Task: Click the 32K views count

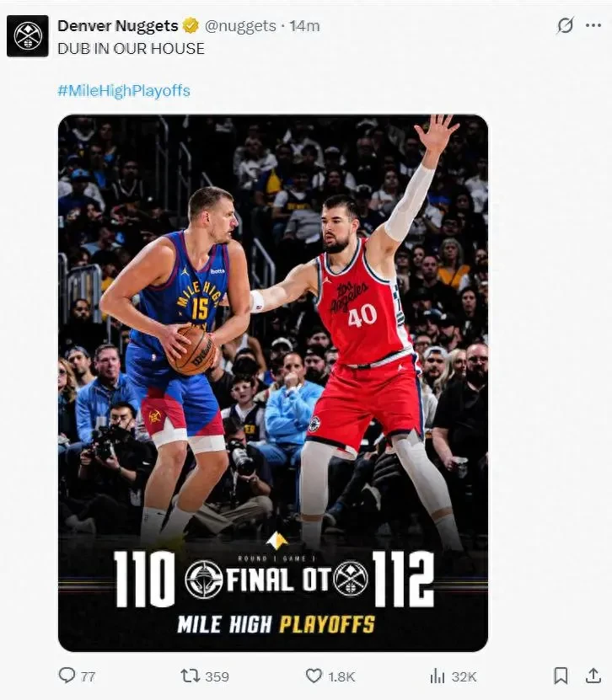Action: point(464,676)
